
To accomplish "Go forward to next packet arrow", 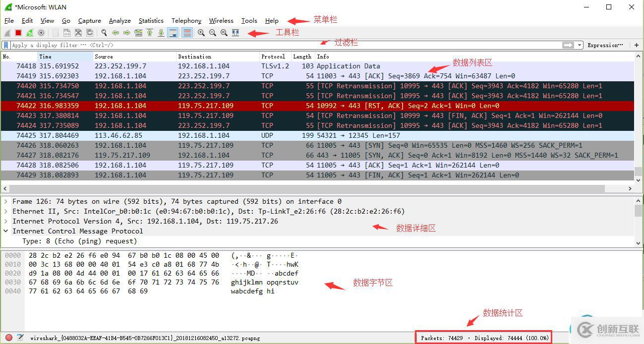I will point(127,33).
